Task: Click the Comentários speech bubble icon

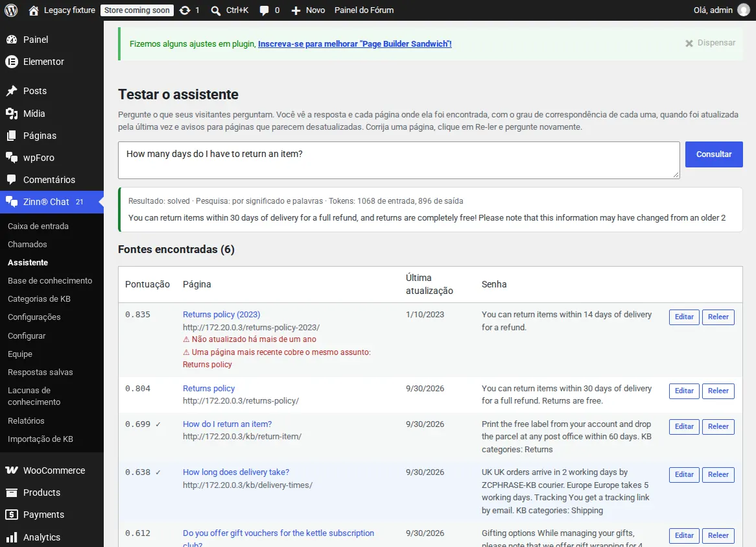Action: click(12, 180)
